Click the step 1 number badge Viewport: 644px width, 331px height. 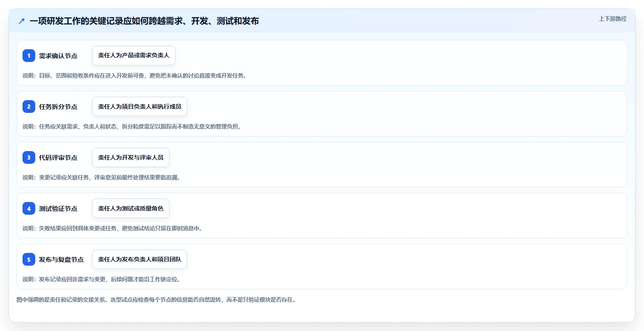(29, 56)
